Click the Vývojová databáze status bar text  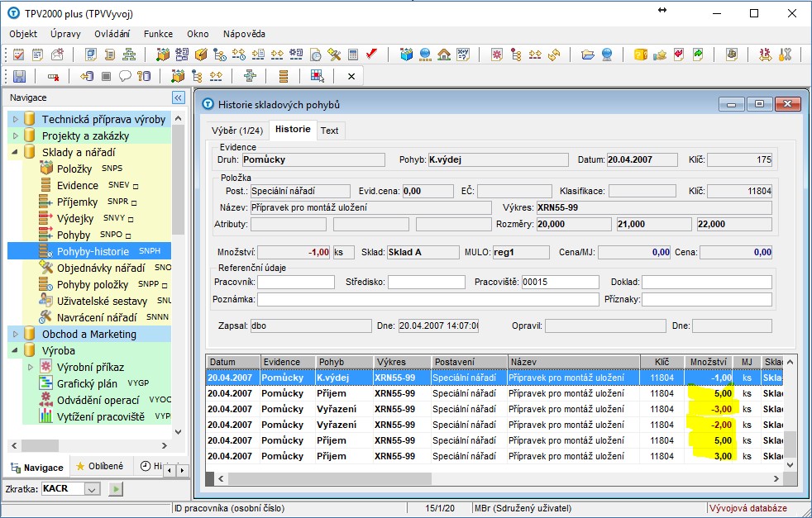click(748, 508)
